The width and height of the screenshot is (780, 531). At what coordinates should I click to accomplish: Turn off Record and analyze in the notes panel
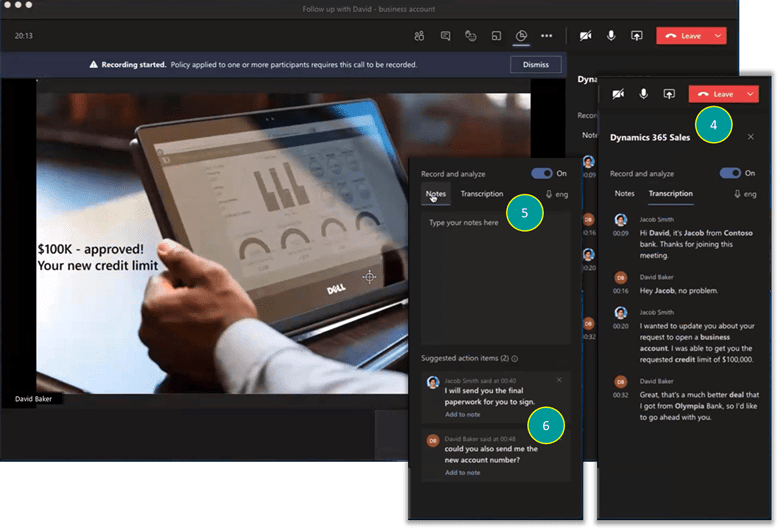point(541,173)
